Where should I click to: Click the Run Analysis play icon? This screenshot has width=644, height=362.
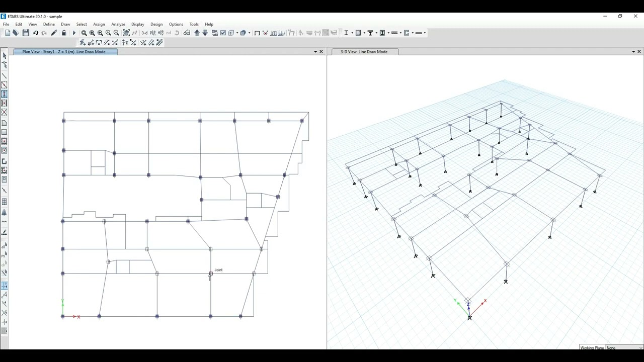(x=74, y=33)
